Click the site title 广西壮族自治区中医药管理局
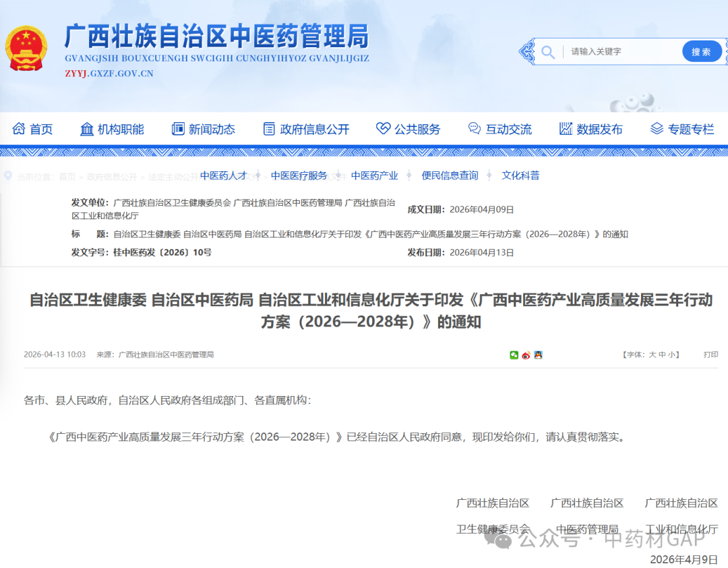Viewport: 728px width, 568px height. coord(216,36)
